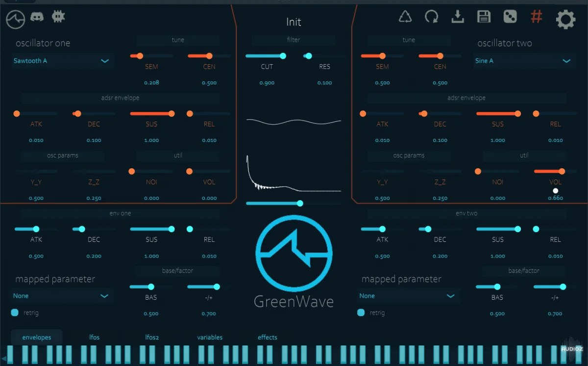The width and height of the screenshot is (588, 366).
Task: Click the decaying envelope graph display
Action: pyautogui.click(x=294, y=174)
